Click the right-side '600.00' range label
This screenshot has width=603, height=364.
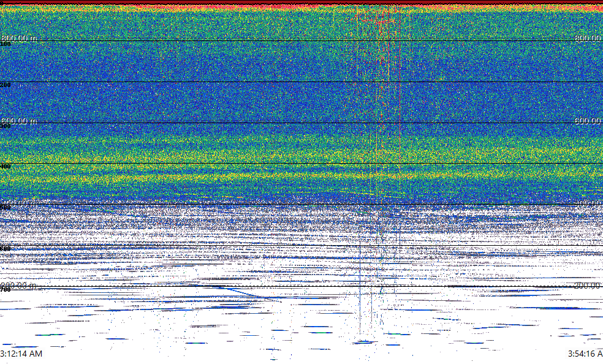[587, 121]
